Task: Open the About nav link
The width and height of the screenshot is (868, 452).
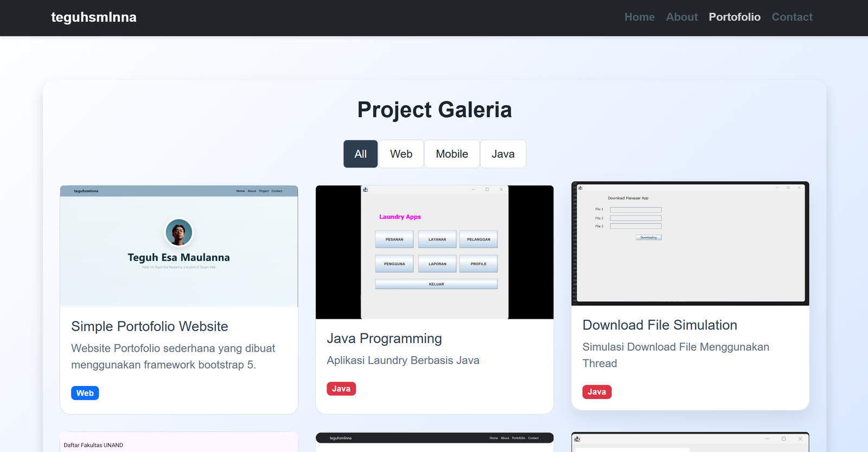Action: [x=681, y=17]
